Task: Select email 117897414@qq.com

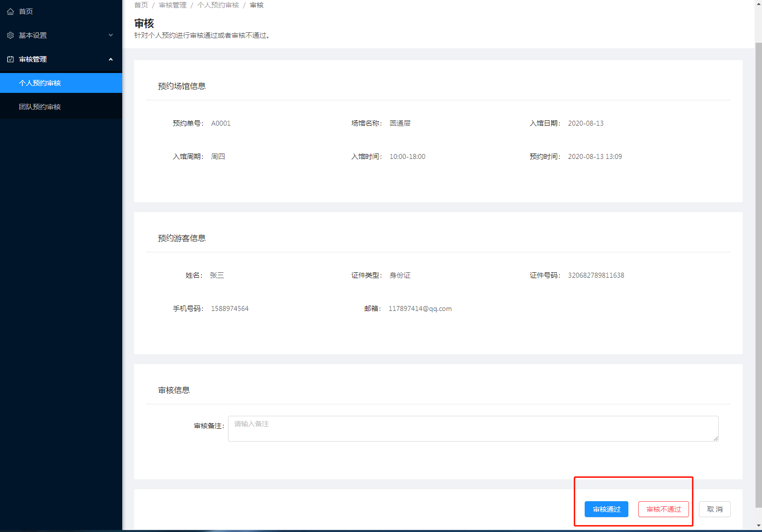Action: point(420,308)
